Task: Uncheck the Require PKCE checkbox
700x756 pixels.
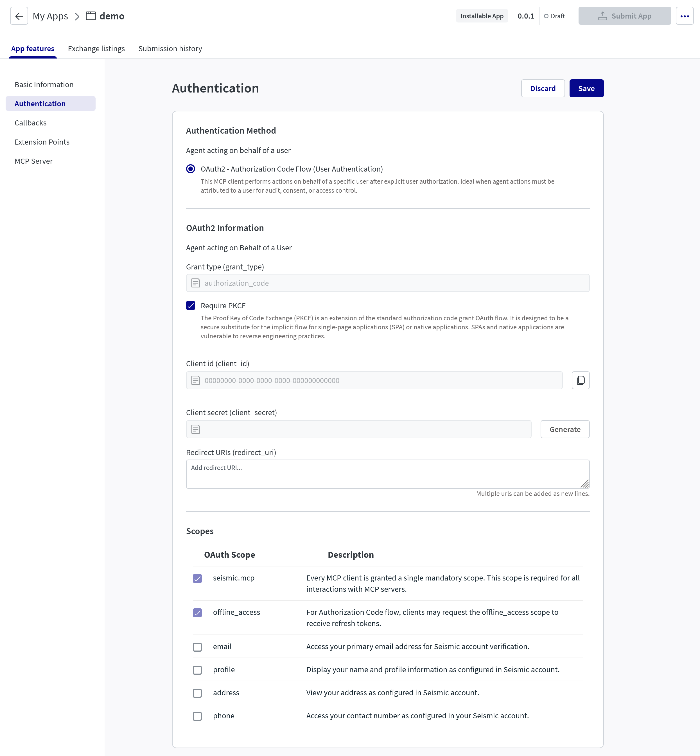Action: pyautogui.click(x=191, y=305)
